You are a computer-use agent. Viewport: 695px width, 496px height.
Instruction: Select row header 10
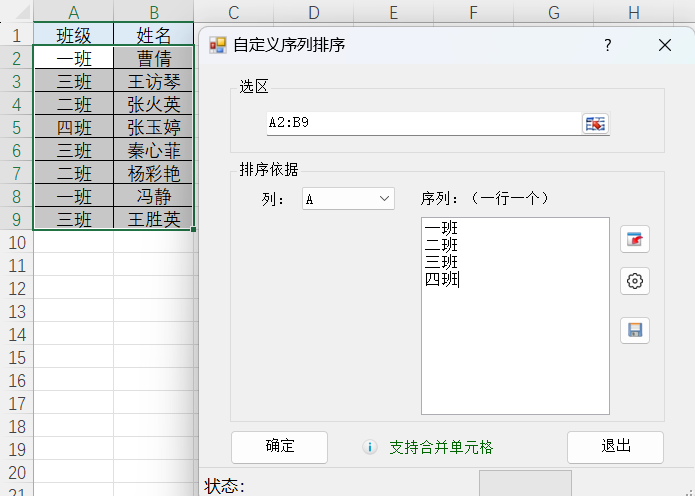click(16, 242)
